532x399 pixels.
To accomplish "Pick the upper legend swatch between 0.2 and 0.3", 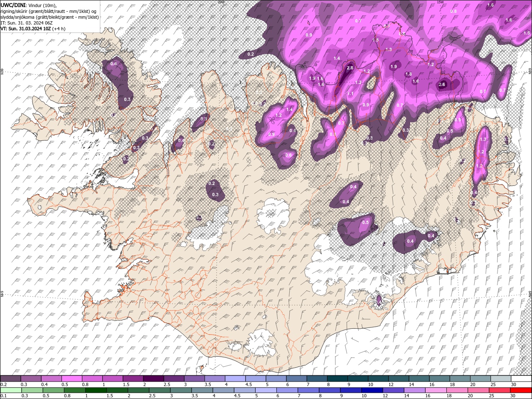I will coord(11,379).
